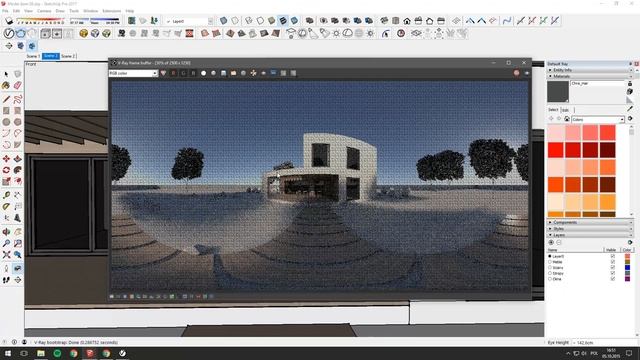Viewport: 640px width, 360px height.
Task: Set Okna as the active layer
Action: click(550, 279)
